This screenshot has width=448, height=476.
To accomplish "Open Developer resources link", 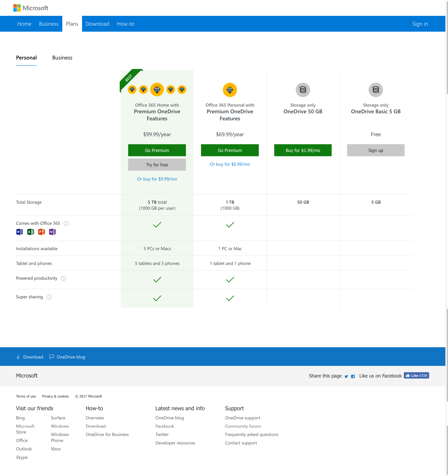I will (175, 443).
